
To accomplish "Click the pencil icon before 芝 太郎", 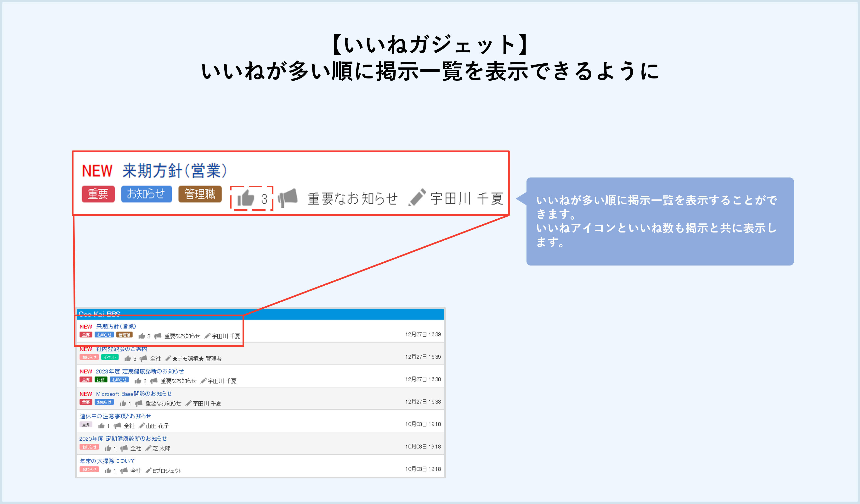I will click(148, 448).
